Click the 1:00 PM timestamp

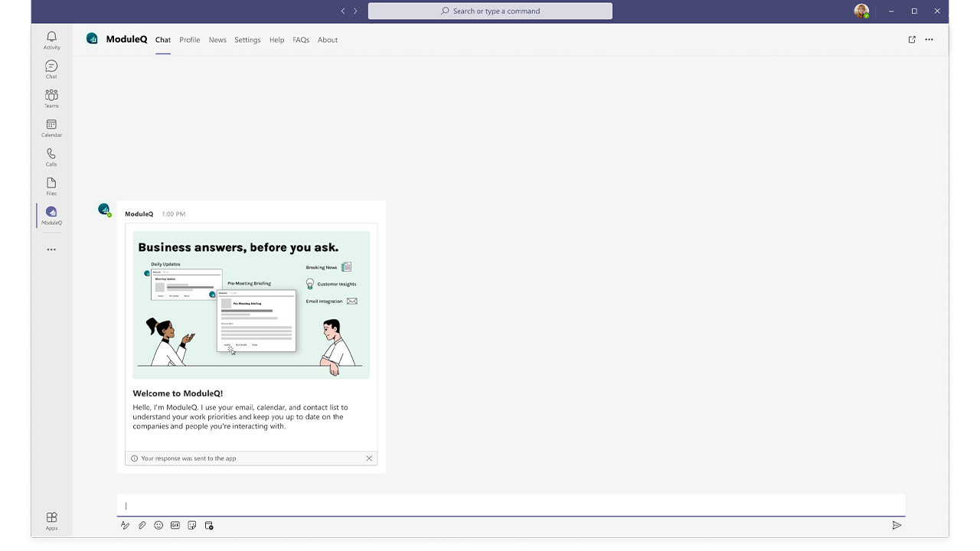pos(174,214)
